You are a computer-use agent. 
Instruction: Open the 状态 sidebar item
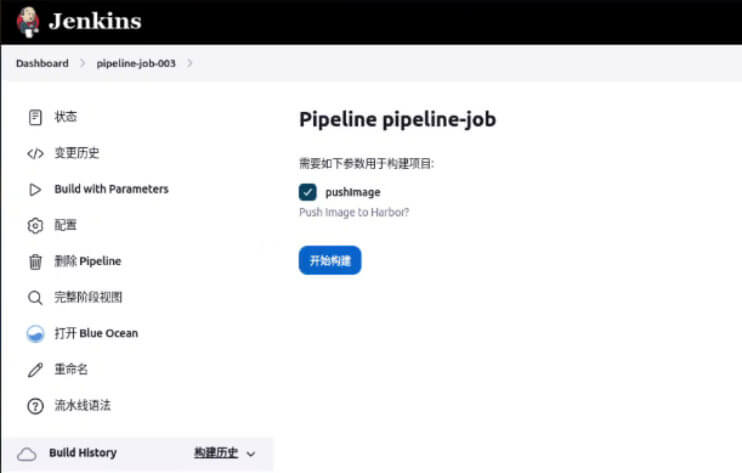65,117
